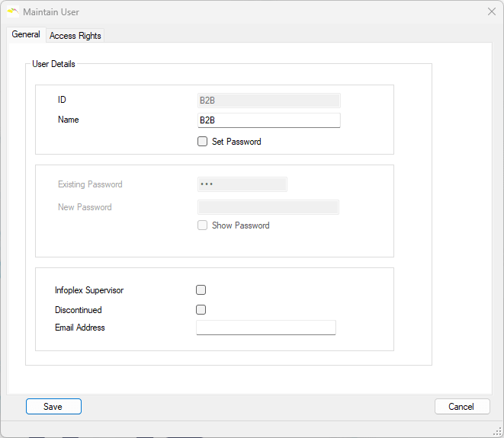
Task: Click the "Email Address" label text
Action: click(x=80, y=328)
